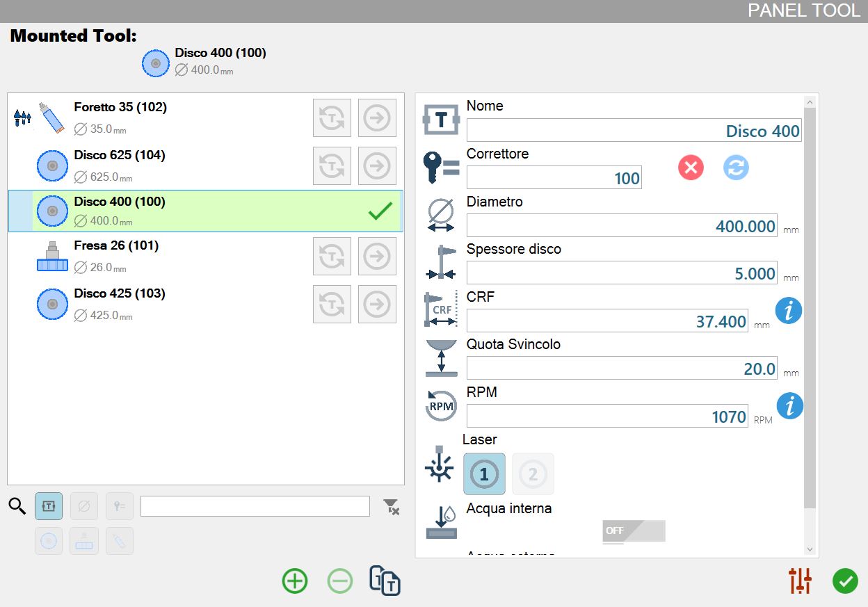
Task: Toggle the disc tool type filter
Action: pyautogui.click(x=49, y=541)
